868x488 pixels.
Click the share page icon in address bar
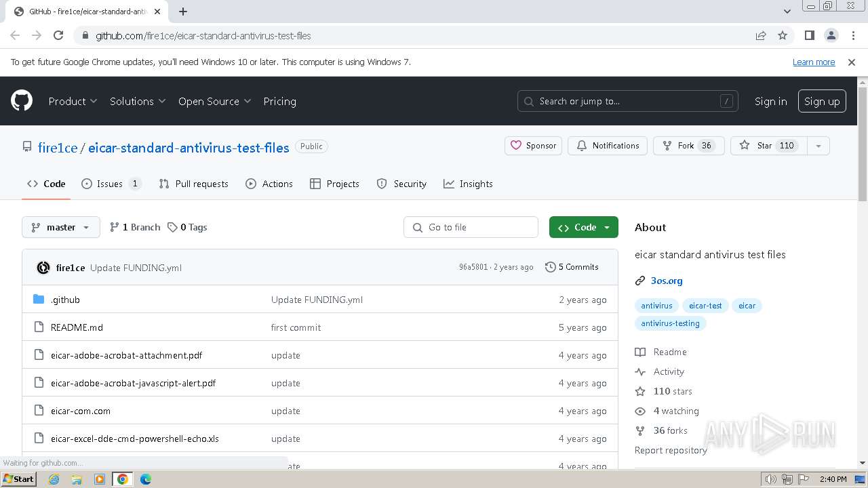pos(761,35)
